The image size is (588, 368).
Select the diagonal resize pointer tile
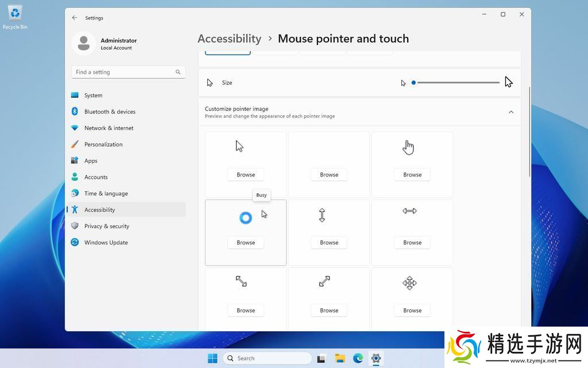coord(241,281)
